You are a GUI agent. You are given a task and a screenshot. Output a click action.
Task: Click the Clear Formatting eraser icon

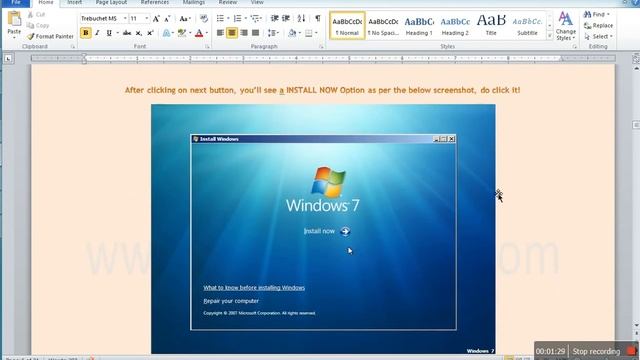coord(204,19)
